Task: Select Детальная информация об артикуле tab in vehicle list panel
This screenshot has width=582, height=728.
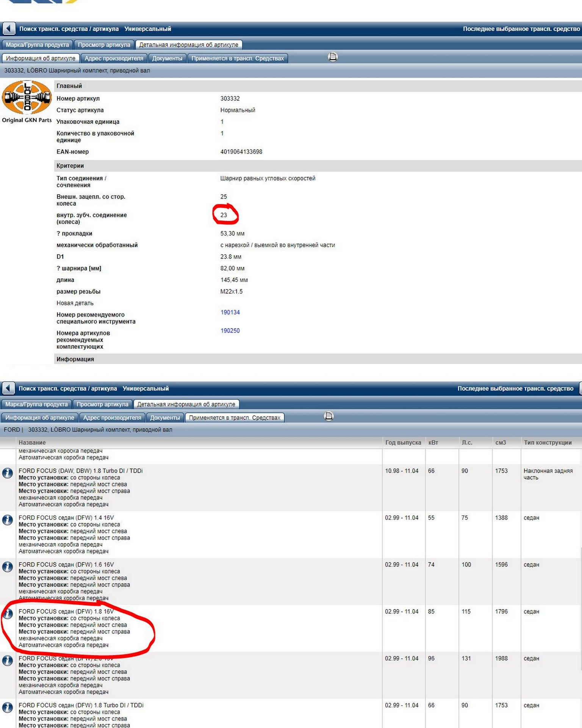Action: [x=186, y=404]
